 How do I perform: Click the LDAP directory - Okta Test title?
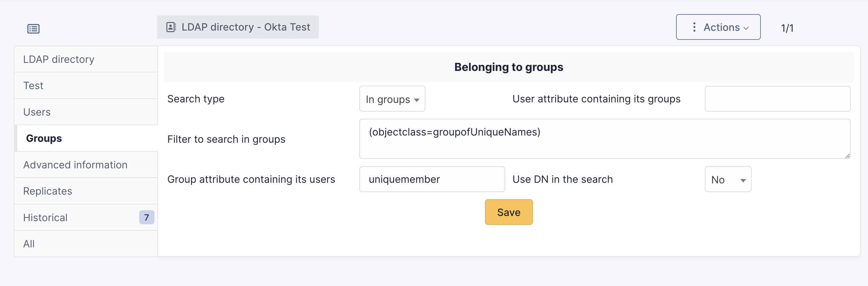click(x=245, y=27)
